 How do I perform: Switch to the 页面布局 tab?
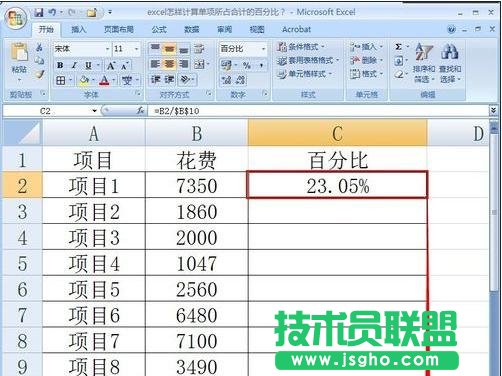119,30
